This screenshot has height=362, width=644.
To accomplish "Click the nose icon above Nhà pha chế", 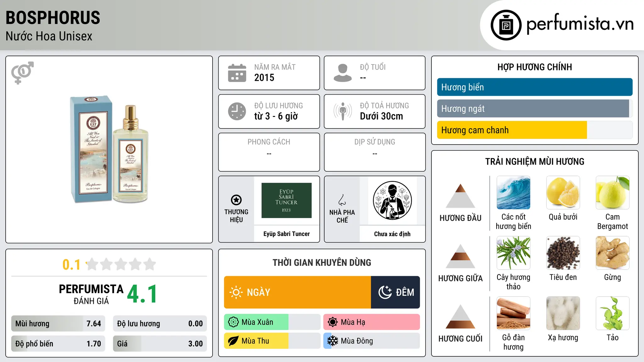I will [342, 200].
